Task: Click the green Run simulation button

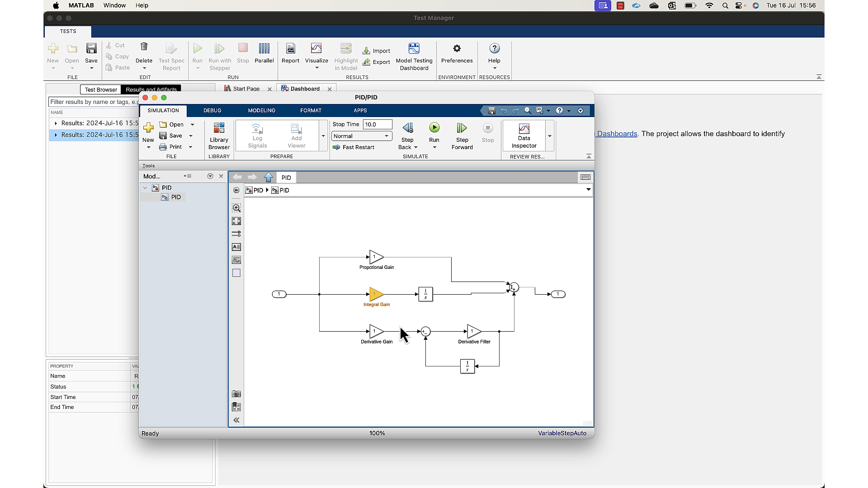Action: point(434,127)
